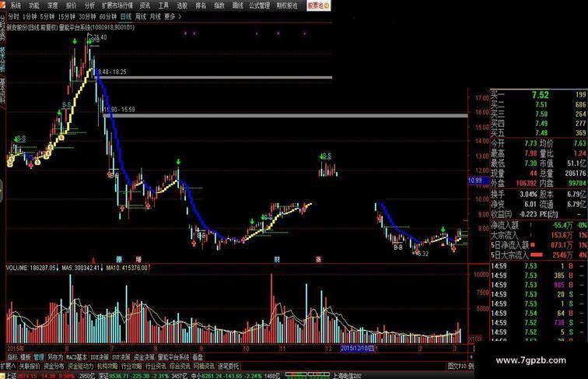Click the MA10 volume average label
588x379 pixels.
pyautogui.click(x=127, y=268)
